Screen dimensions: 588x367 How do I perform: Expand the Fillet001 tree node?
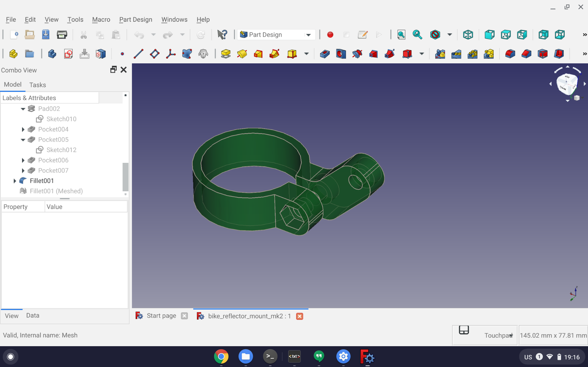pyautogui.click(x=15, y=181)
